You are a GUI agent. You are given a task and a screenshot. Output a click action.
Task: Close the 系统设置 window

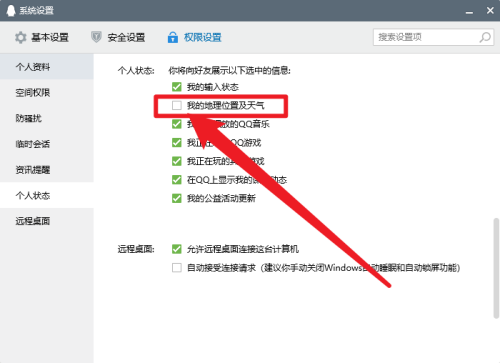pyautogui.click(x=490, y=11)
